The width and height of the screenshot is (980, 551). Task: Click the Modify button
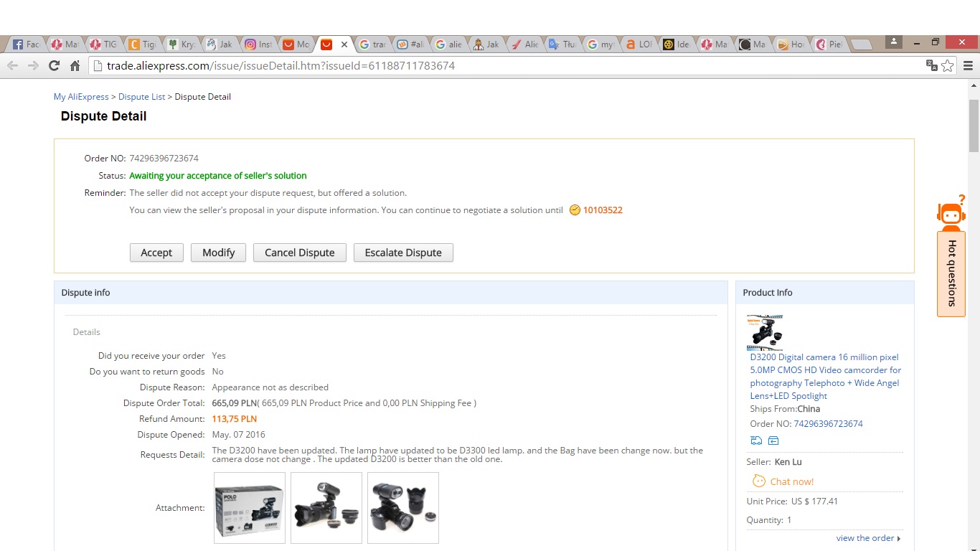218,253
